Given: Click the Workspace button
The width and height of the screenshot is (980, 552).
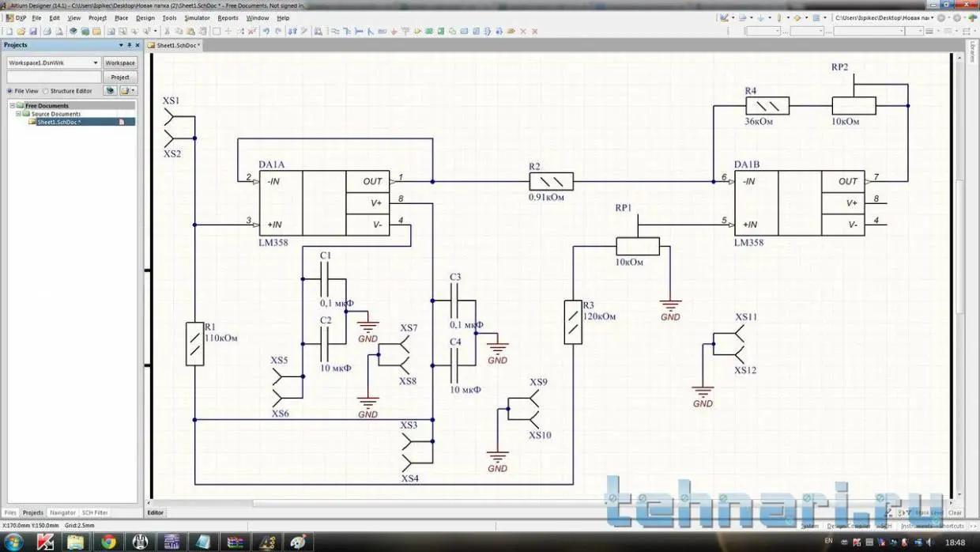Looking at the screenshot, I should pyautogui.click(x=120, y=62).
